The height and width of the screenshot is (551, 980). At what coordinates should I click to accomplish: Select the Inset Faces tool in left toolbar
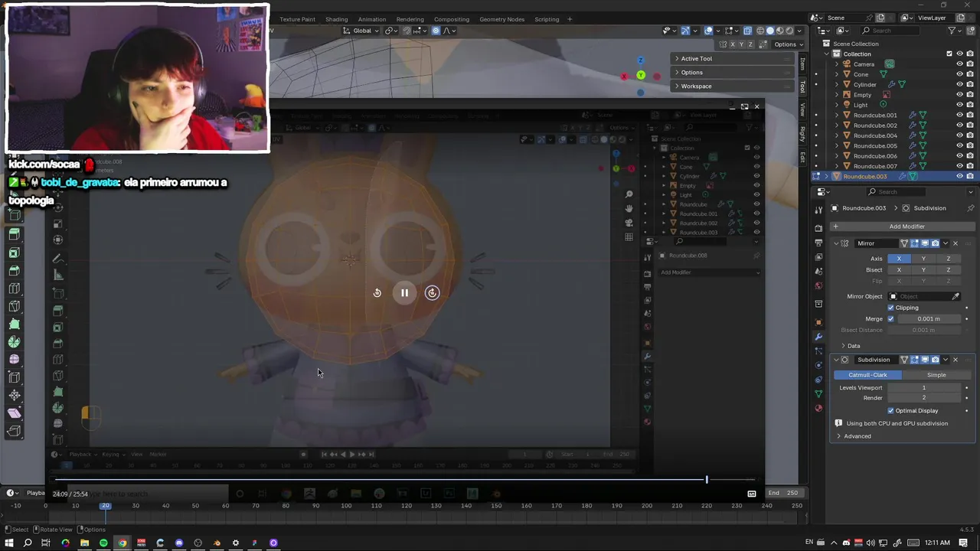click(x=14, y=253)
